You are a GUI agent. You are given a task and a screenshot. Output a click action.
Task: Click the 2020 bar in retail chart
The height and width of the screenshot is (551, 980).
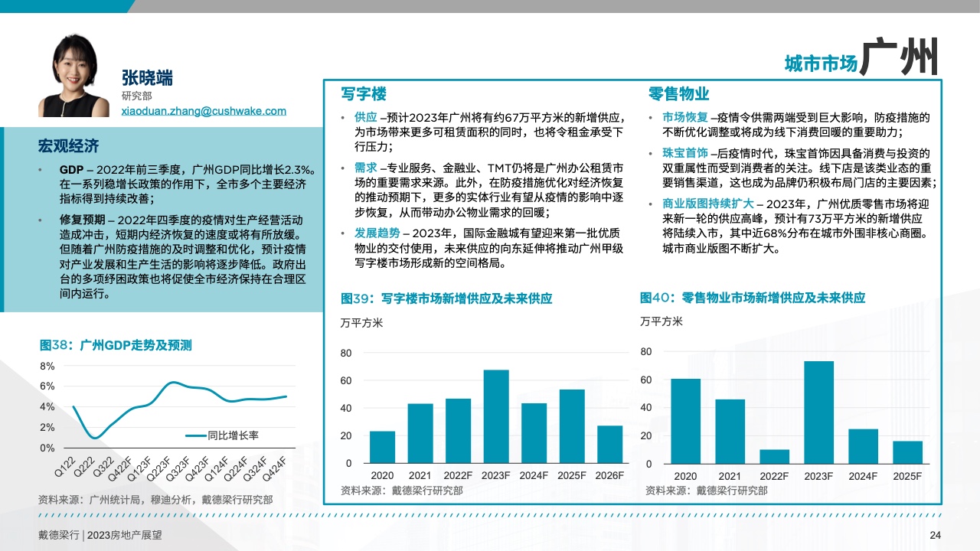pyautogui.click(x=685, y=421)
